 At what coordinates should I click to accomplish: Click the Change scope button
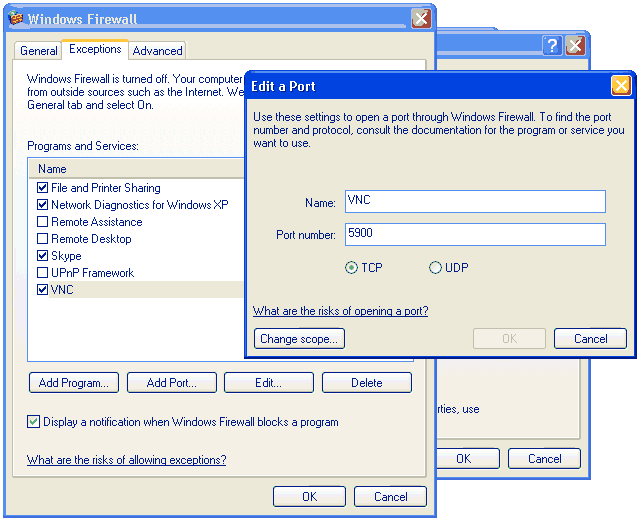(x=299, y=339)
